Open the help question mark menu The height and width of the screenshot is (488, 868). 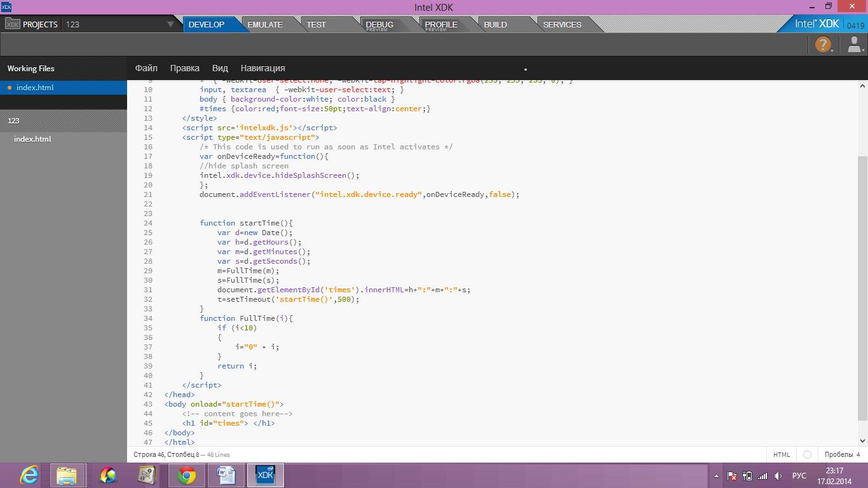[823, 44]
